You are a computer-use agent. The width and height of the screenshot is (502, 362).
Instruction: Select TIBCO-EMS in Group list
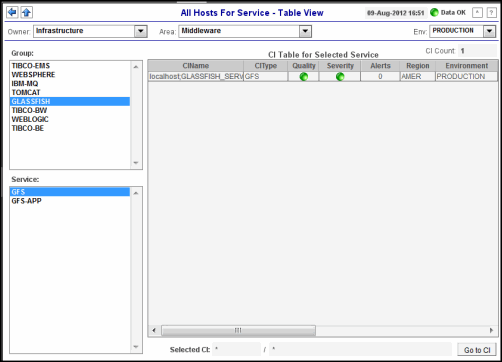pos(70,66)
